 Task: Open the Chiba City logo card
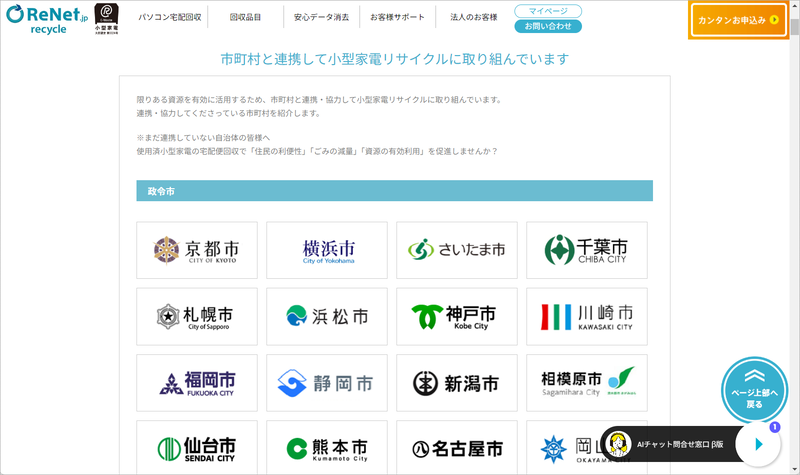click(x=587, y=250)
